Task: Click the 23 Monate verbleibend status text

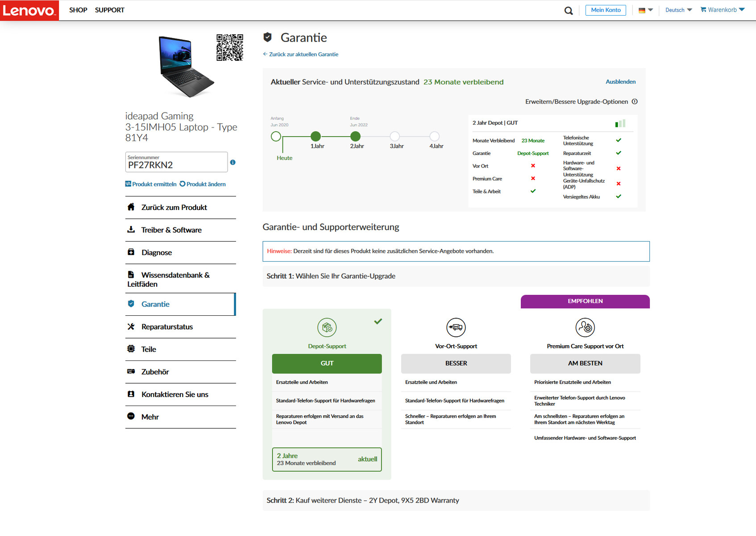Action: point(463,82)
